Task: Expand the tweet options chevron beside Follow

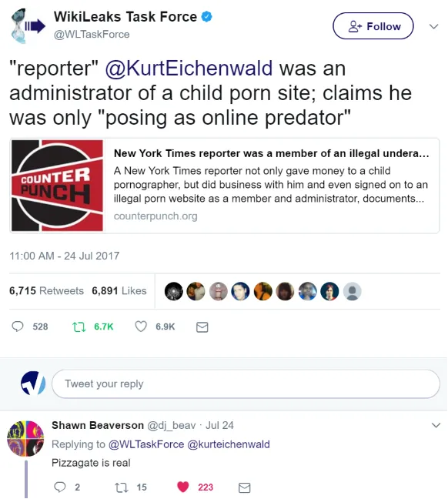Action: tap(433, 26)
